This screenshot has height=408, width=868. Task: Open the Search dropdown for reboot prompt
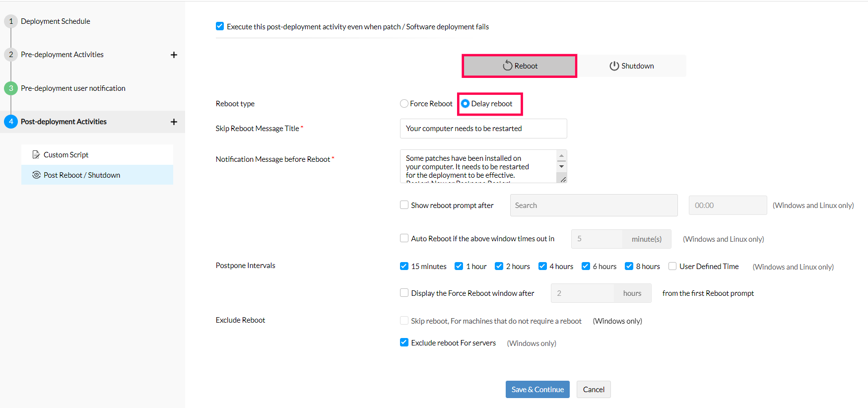point(593,205)
